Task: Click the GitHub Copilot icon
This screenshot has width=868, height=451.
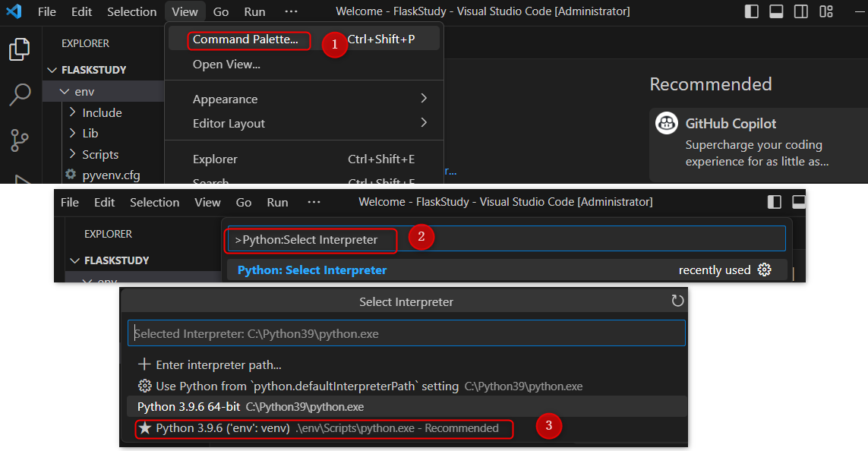Action: point(667,123)
